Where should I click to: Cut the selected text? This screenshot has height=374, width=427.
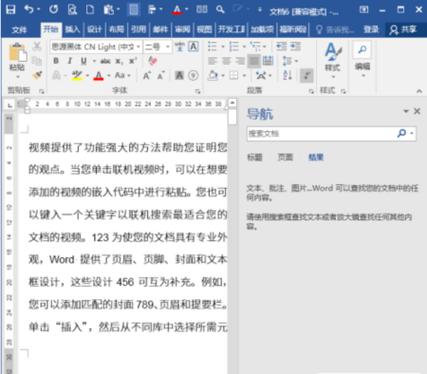click(x=37, y=47)
